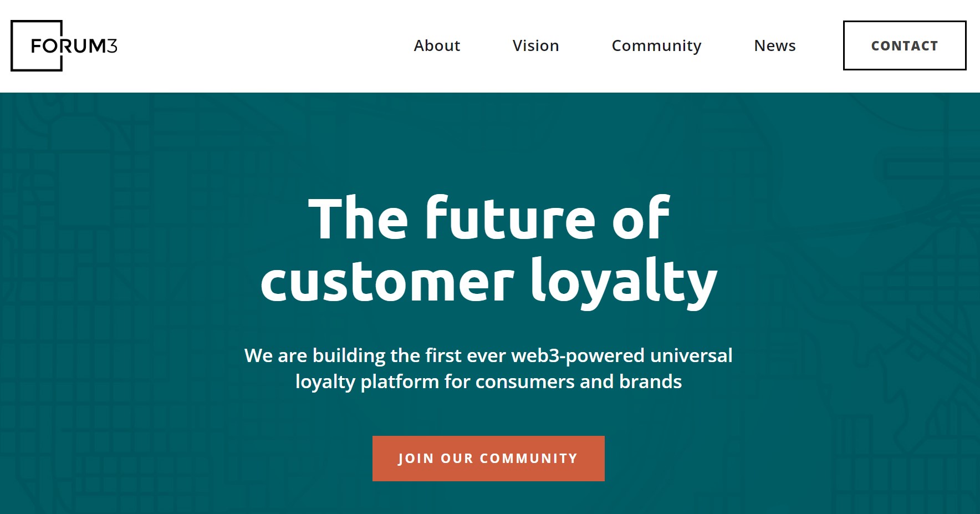The height and width of the screenshot is (514, 980).
Task: Go to the Vision section
Action: [x=535, y=45]
